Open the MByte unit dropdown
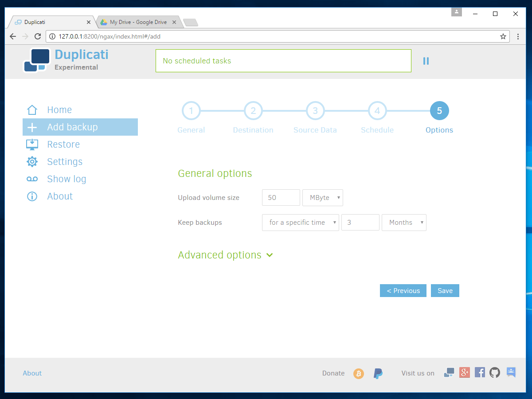Image resolution: width=532 pixels, height=399 pixels. 322,198
